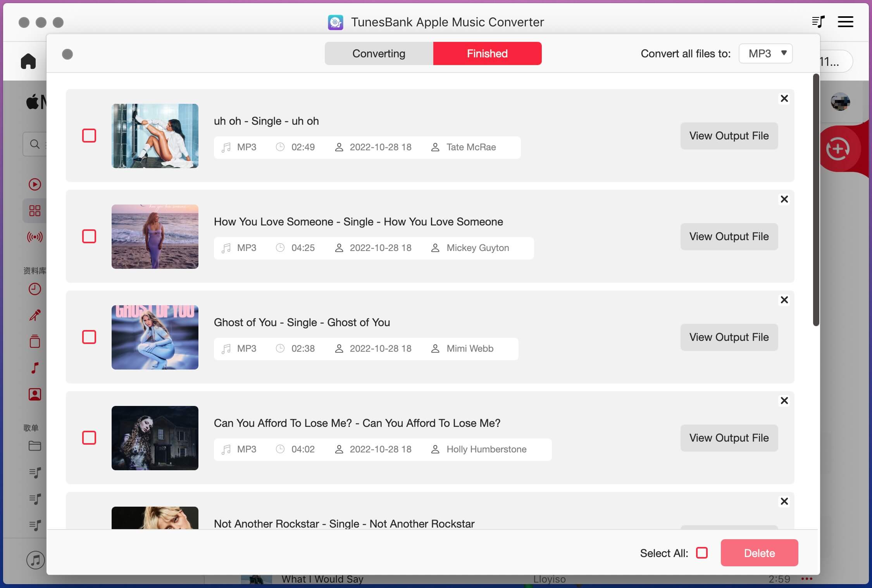The width and height of the screenshot is (872, 588).
Task: Click the search magnifier in the sidebar
Action: (34, 144)
